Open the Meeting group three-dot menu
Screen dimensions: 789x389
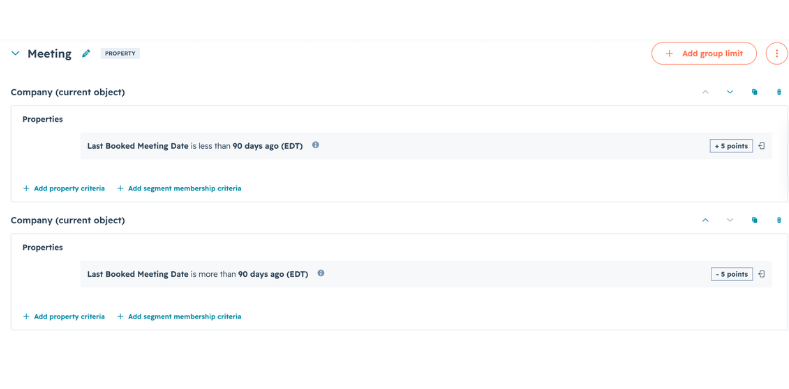tap(776, 53)
